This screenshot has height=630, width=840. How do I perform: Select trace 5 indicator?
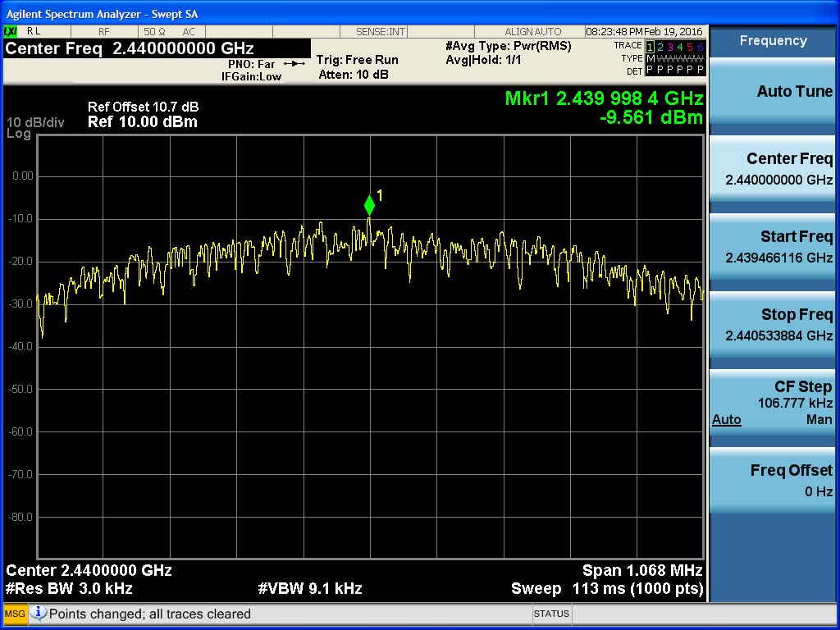690,47
